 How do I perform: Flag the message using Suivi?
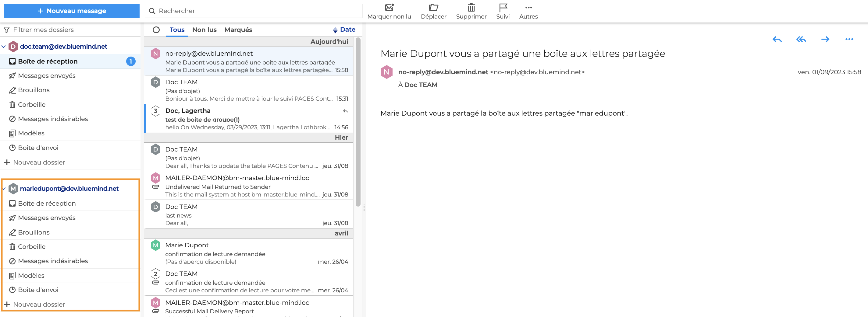pos(503,7)
